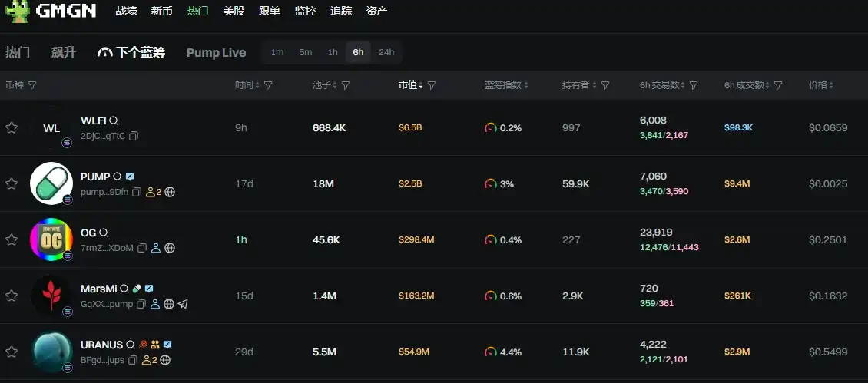Screen dimensions: 868x383
Task: Click the WLFI blue-chip index gauge
Action: (491, 128)
